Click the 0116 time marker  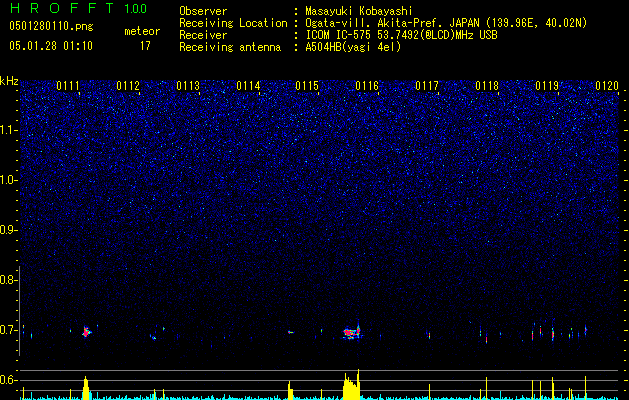click(367, 86)
